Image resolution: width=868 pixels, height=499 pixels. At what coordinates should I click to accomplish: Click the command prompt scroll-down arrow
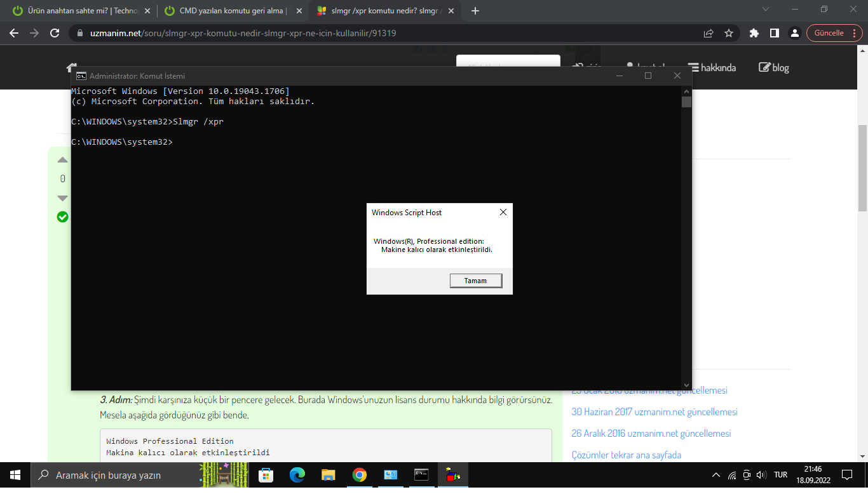[x=686, y=385]
